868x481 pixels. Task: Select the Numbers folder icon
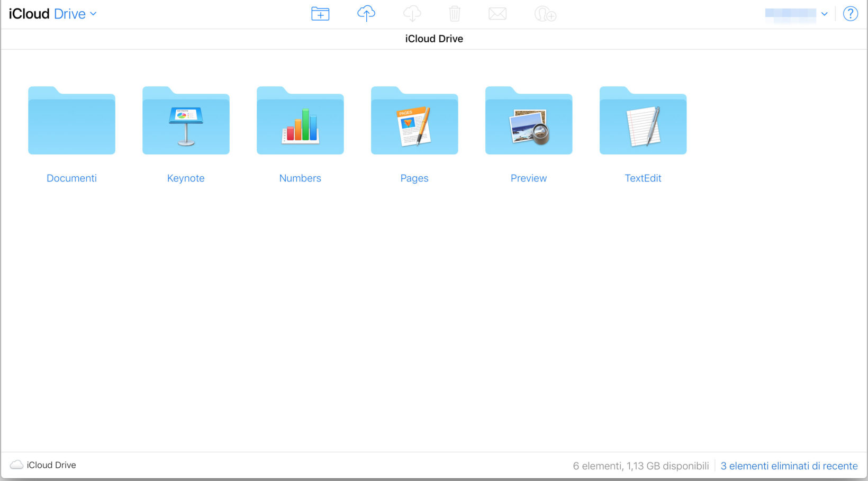[x=300, y=120]
